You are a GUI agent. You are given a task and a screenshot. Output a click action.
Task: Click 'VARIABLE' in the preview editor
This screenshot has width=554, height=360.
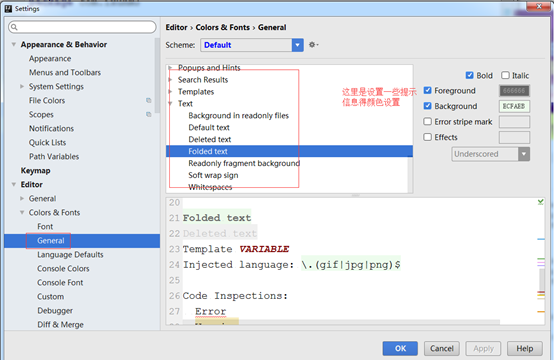(264, 249)
